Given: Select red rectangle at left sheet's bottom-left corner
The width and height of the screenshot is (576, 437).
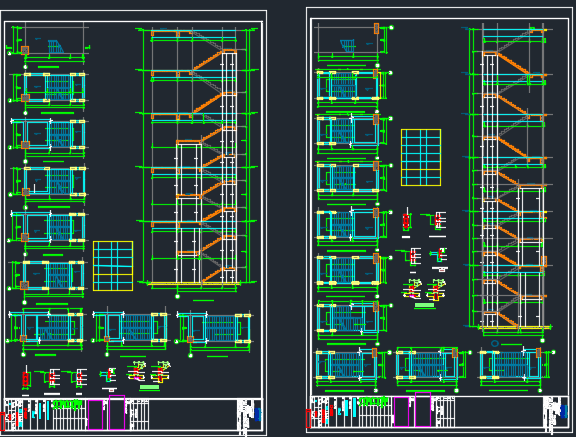Looking at the screenshot, I should pyautogui.click(x=2, y=422).
